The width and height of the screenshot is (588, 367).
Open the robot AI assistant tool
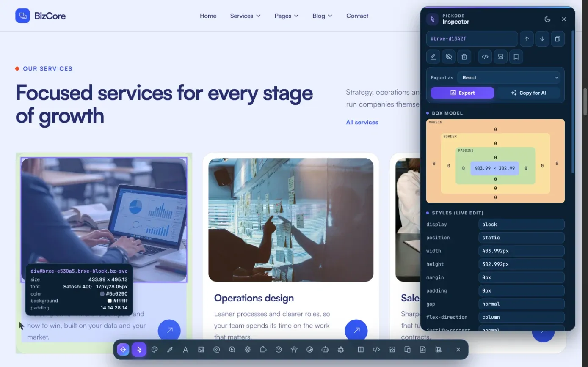coord(325,350)
